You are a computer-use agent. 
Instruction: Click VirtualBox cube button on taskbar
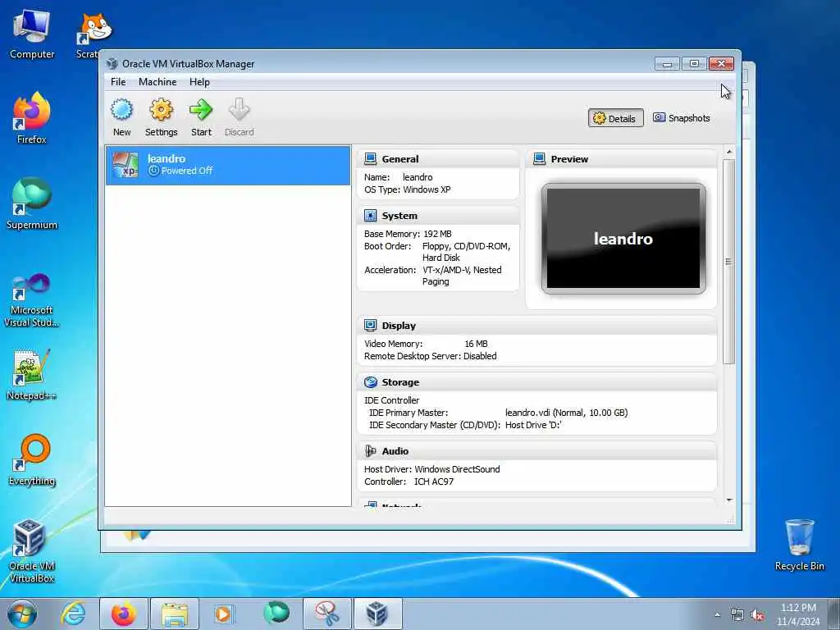377,614
